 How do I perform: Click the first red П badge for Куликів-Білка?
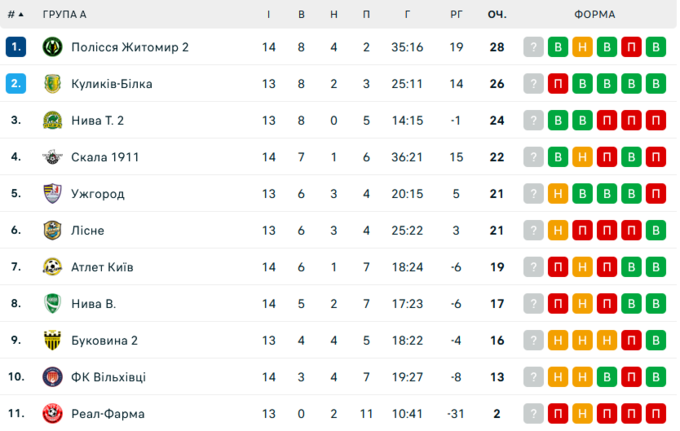(x=558, y=84)
